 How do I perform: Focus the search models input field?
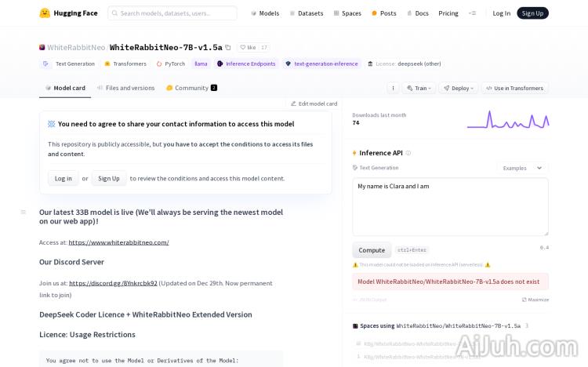pyautogui.click(x=172, y=13)
